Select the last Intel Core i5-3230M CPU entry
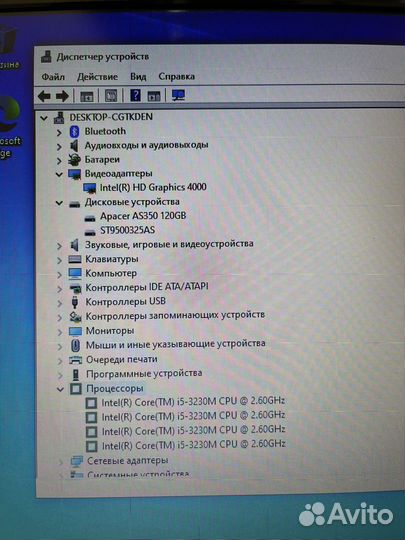Image resolution: width=405 pixels, height=540 pixels. [194, 445]
